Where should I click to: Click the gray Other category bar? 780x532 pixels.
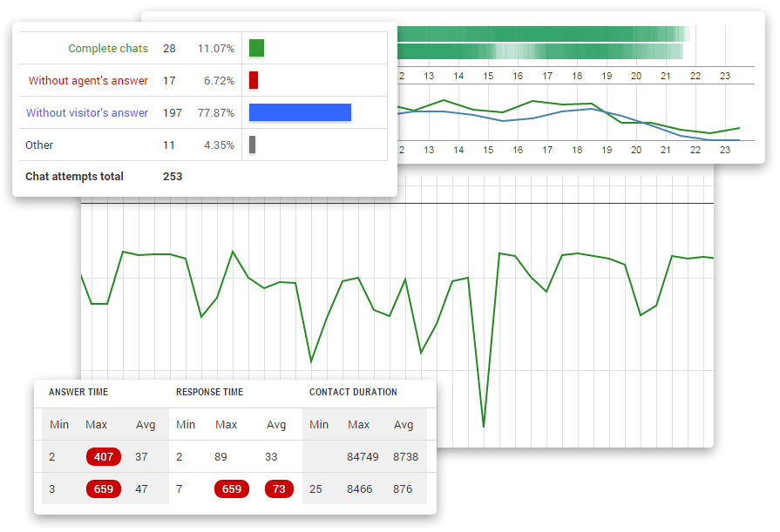point(253,145)
